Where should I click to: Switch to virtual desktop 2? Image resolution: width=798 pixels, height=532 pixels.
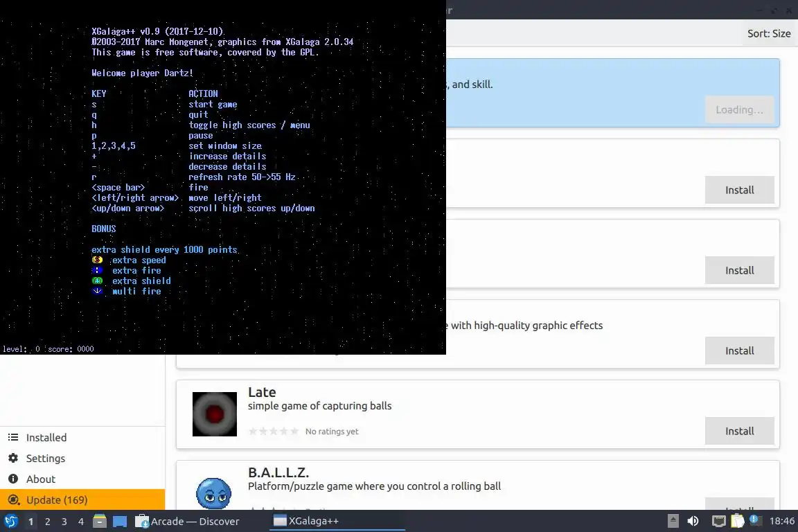(x=47, y=522)
